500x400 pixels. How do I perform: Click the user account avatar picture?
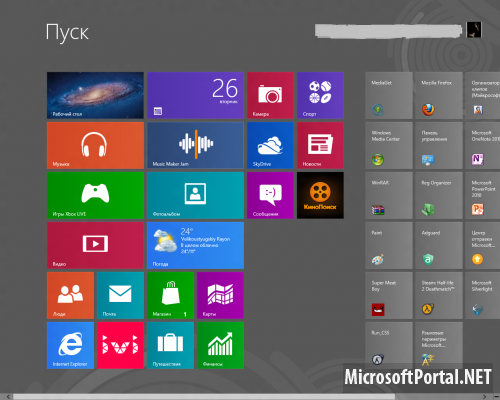point(474,30)
